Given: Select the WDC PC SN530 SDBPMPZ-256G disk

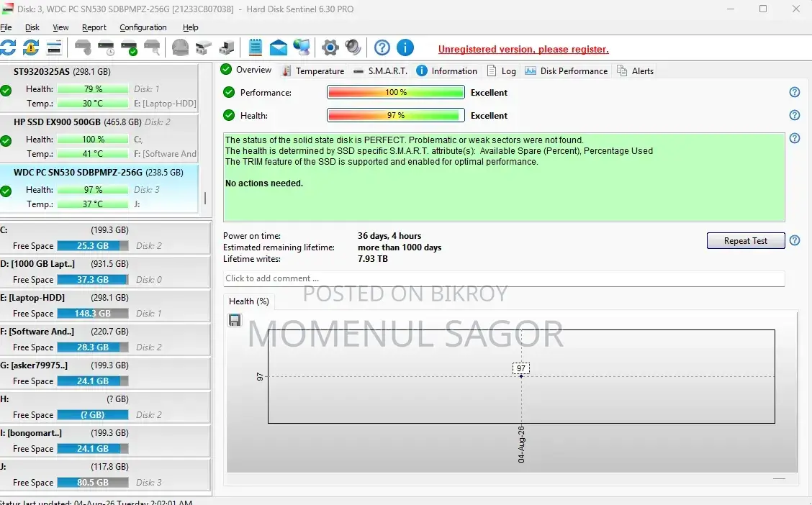Looking at the screenshot, I should click(99, 188).
